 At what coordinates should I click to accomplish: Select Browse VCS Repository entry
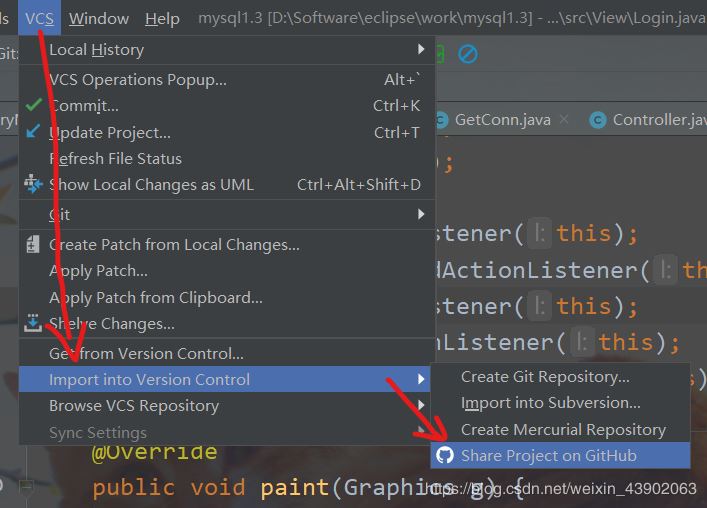(x=134, y=406)
